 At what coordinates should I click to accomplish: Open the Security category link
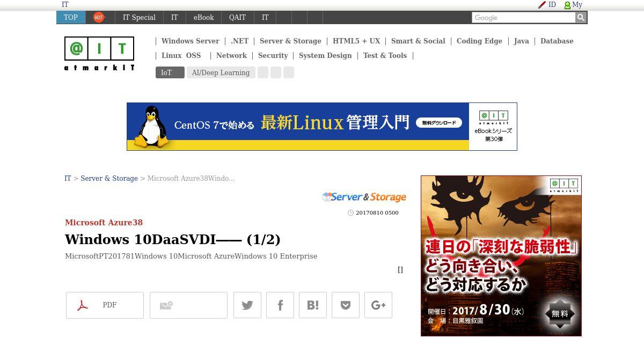click(273, 55)
